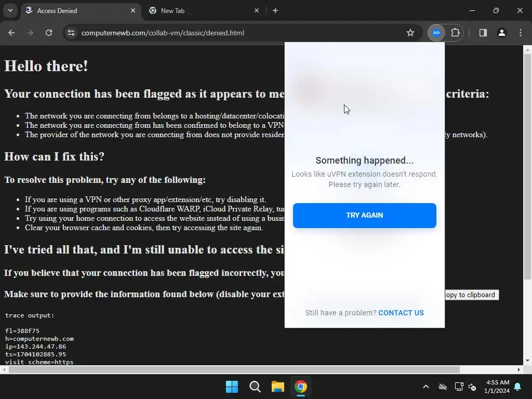Open the Extensions puzzle icon

point(455,33)
